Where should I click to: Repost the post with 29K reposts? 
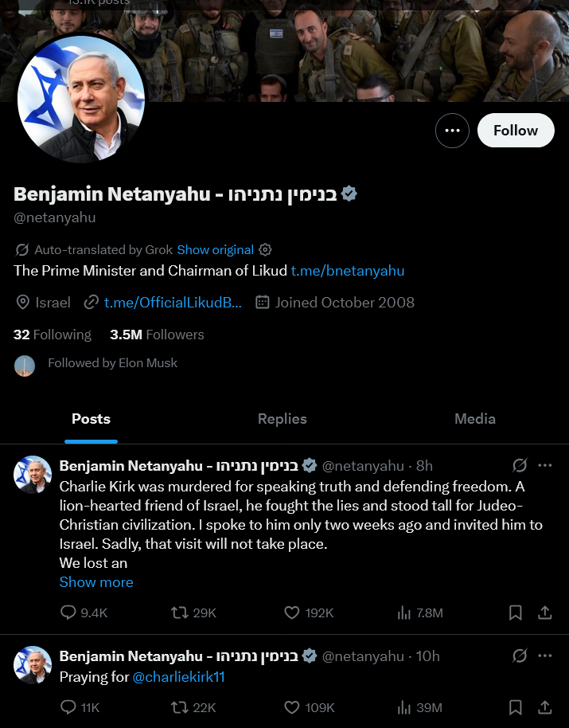[181, 613]
